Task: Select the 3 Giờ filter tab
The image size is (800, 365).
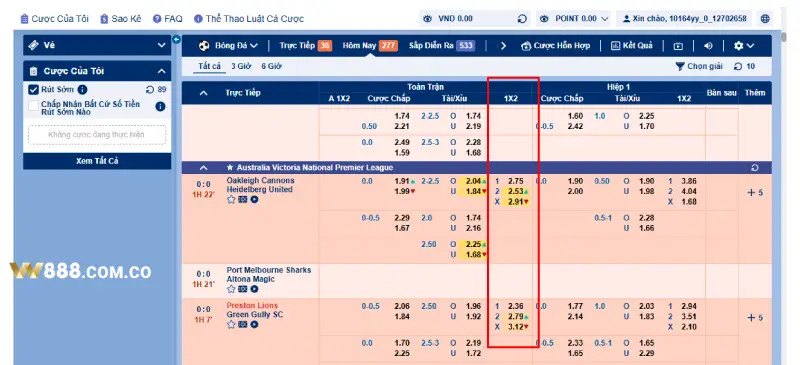Action: 241,66
